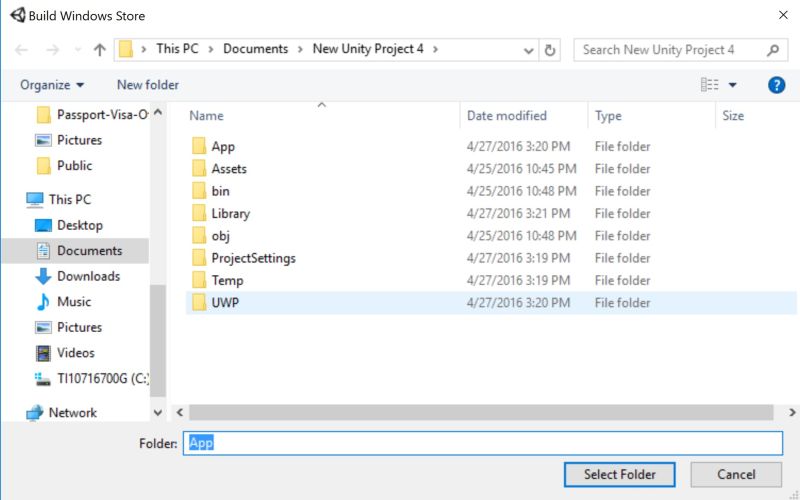
Task: Open Desktop in navigation pane
Action: click(x=69, y=225)
